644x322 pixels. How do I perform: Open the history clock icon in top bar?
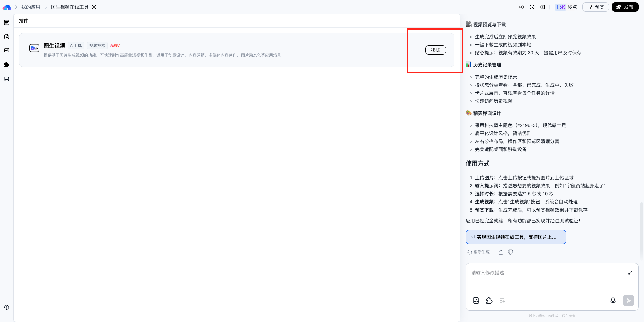(x=532, y=7)
